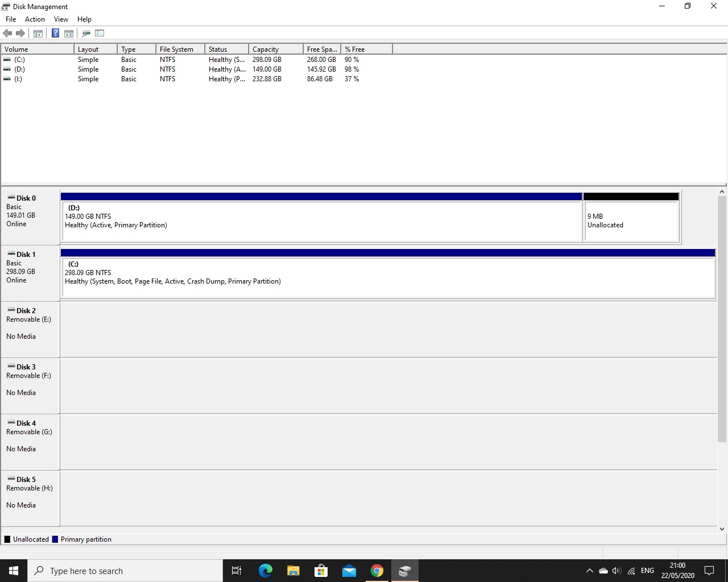This screenshot has width=728, height=582.
Task: Sort by the Status column header
Action: 227,49
